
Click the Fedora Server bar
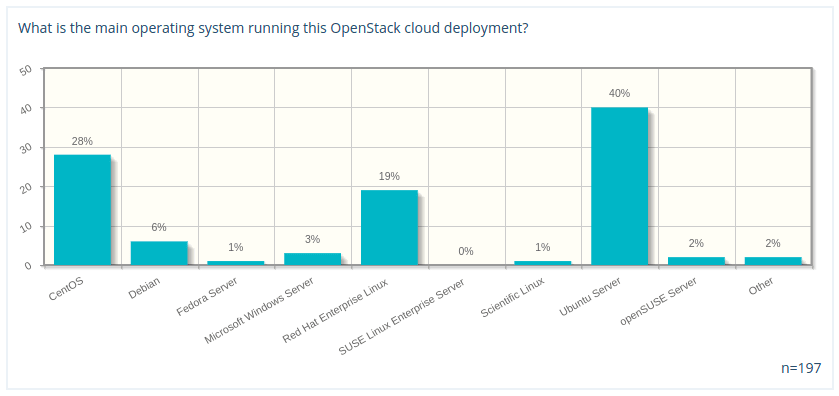click(x=235, y=263)
